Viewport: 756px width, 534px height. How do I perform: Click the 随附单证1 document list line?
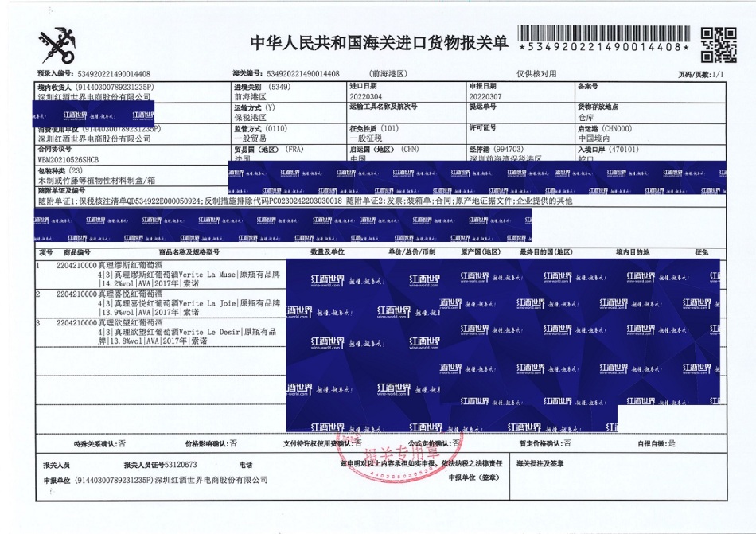(306, 201)
